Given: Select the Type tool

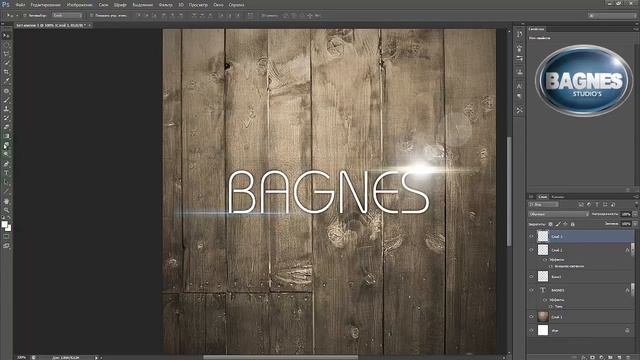Looking at the screenshot, I should click(6, 173).
